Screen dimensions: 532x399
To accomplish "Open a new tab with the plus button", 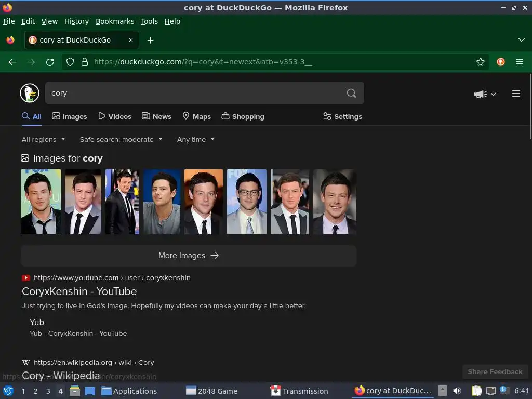I will pyautogui.click(x=150, y=41).
